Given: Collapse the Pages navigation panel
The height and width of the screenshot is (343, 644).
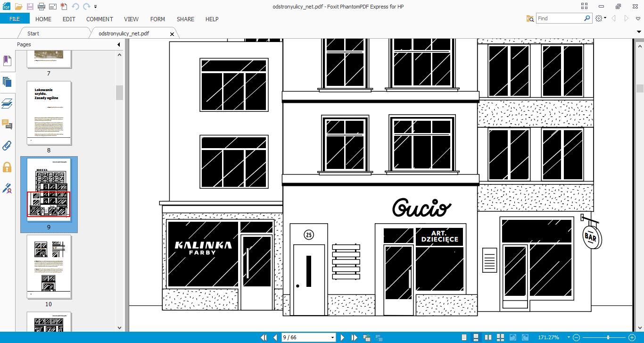Looking at the screenshot, I should 119,44.
